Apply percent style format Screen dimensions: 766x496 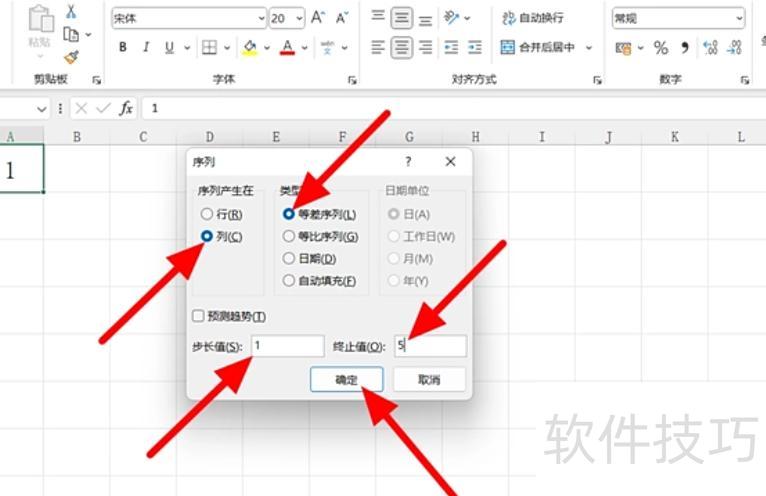661,47
